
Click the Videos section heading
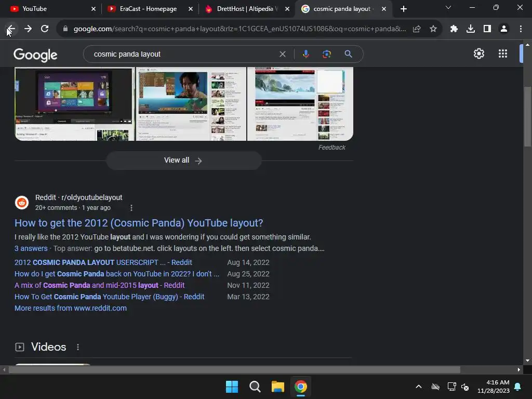tap(48, 347)
